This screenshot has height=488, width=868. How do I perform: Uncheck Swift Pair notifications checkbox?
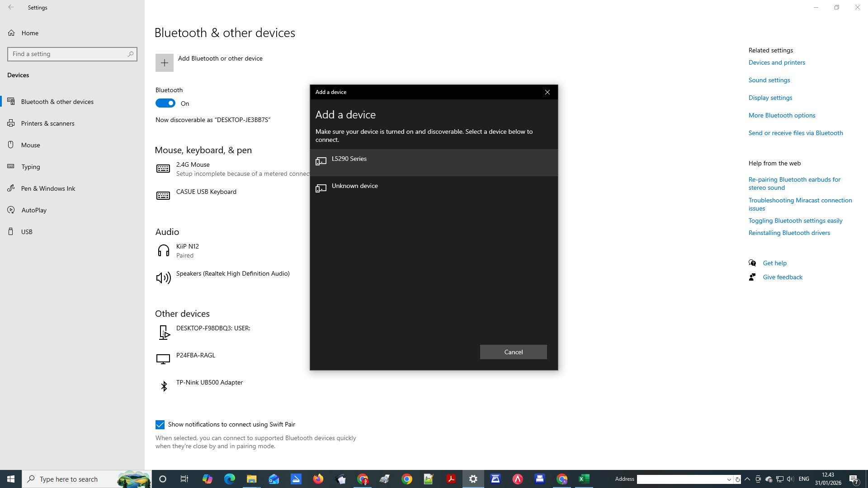160,425
